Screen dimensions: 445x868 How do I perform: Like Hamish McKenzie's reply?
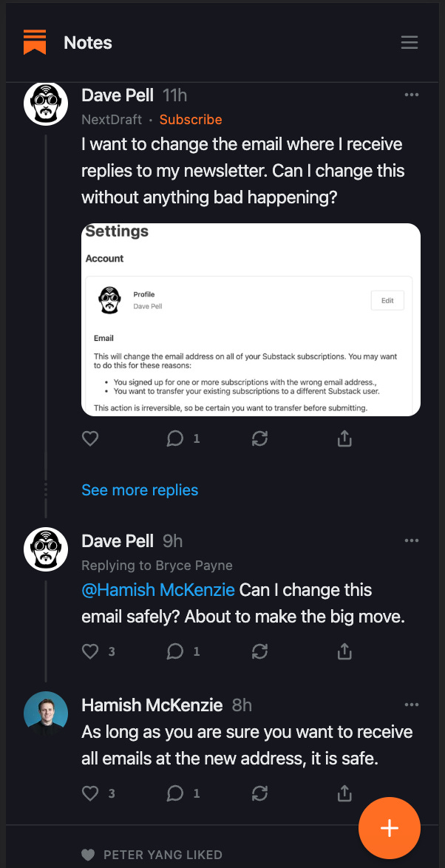click(x=90, y=794)
